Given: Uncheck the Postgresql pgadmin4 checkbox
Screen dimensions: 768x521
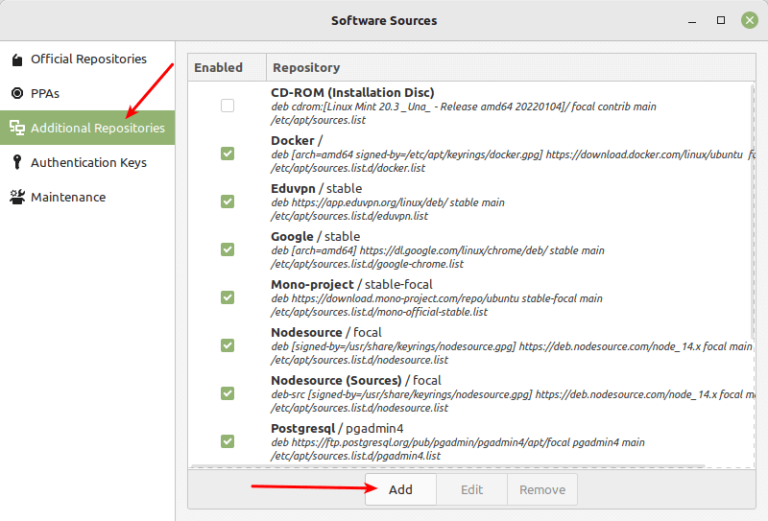Looking at the screenshot, I should pos(228,441).
